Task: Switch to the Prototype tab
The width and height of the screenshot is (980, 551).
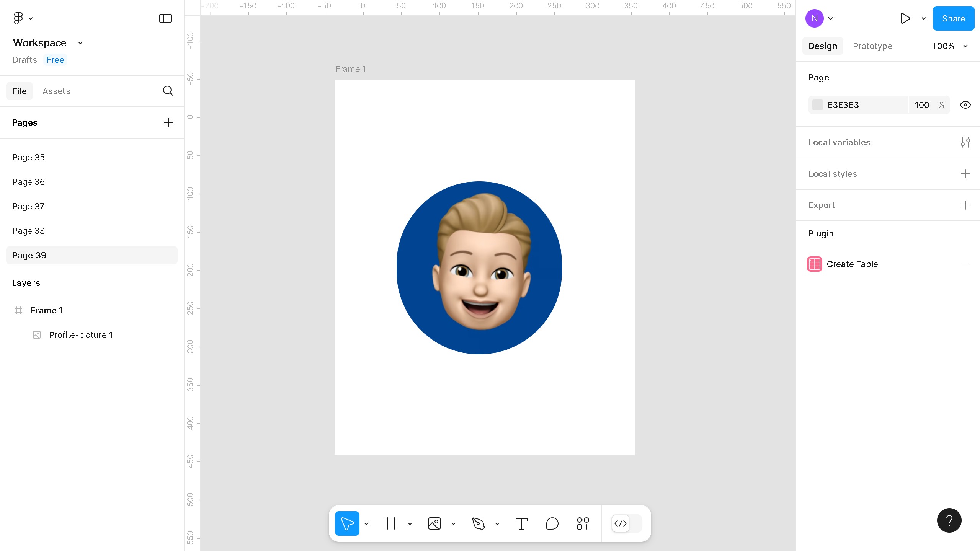Action: click(872, 46)
